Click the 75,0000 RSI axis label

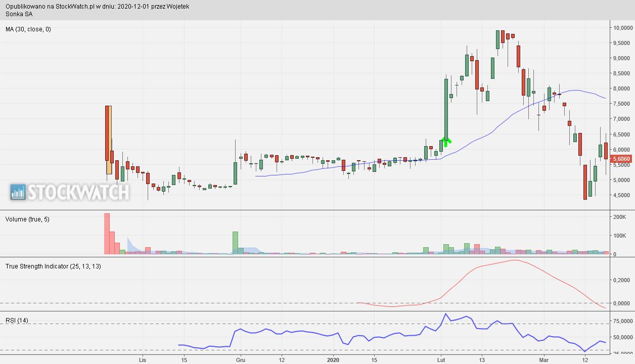(622, 322)
